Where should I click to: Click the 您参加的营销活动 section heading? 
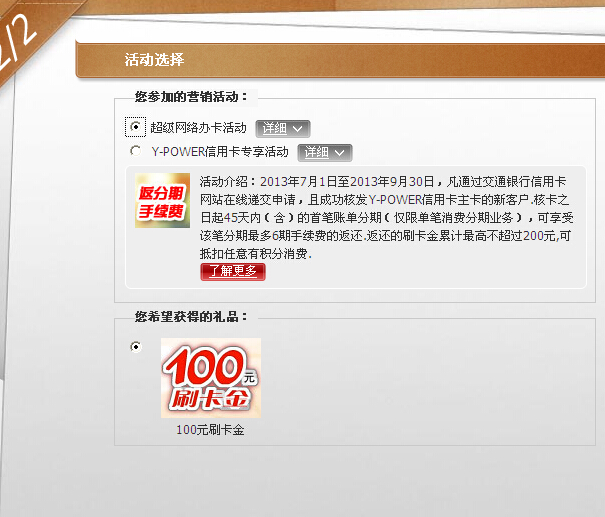191,96
